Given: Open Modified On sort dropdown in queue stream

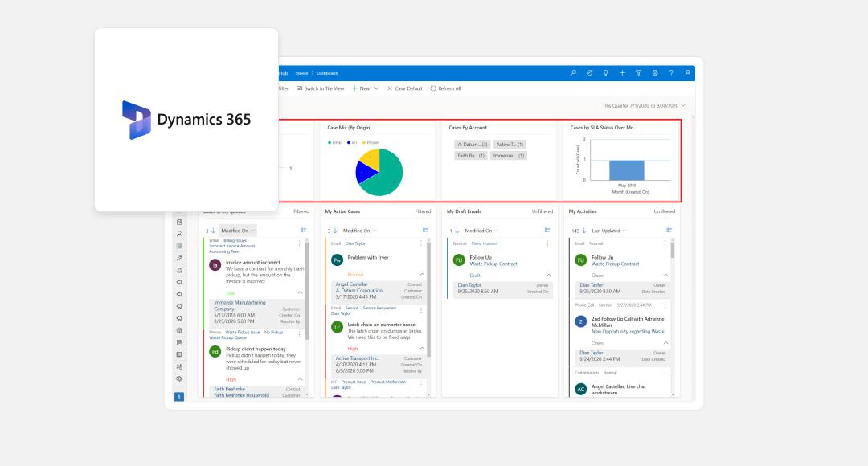Looking at the screenshot, I should click(237, 231).
